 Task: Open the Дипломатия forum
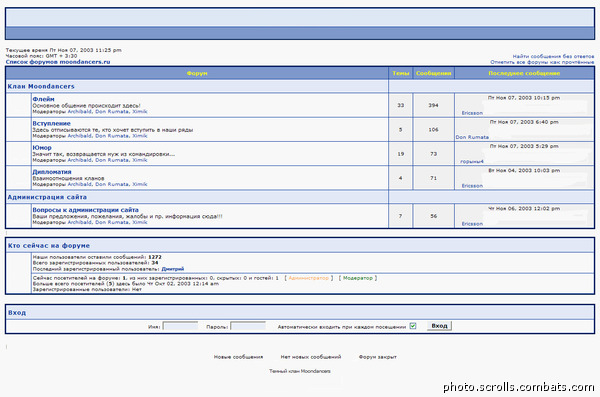52,172
